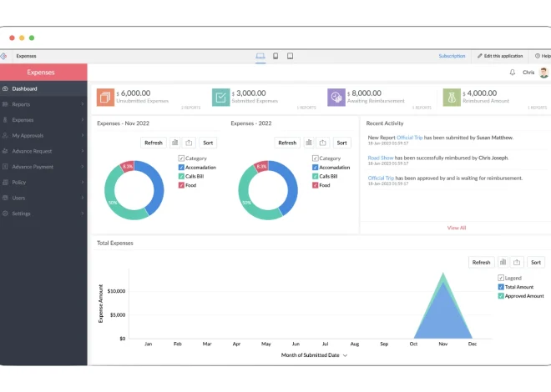Open the Subscription link
This screenshot has width=551, height=392.
[x=452, y=56]
